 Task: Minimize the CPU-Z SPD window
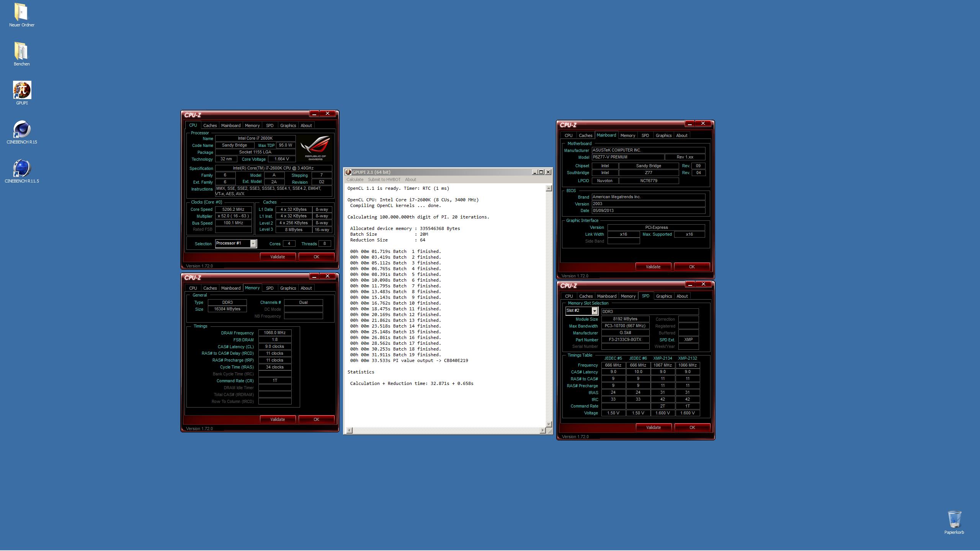click(x=690, y=284)
